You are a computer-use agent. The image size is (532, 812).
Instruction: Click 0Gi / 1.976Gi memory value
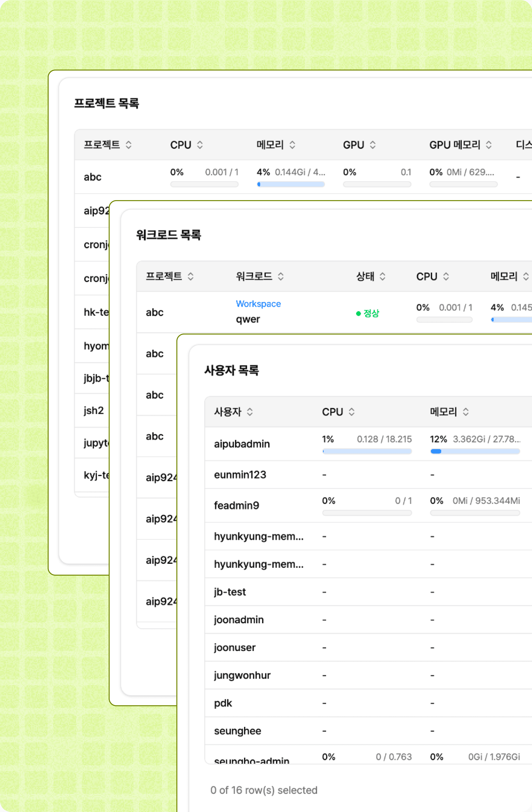point(494,757)
